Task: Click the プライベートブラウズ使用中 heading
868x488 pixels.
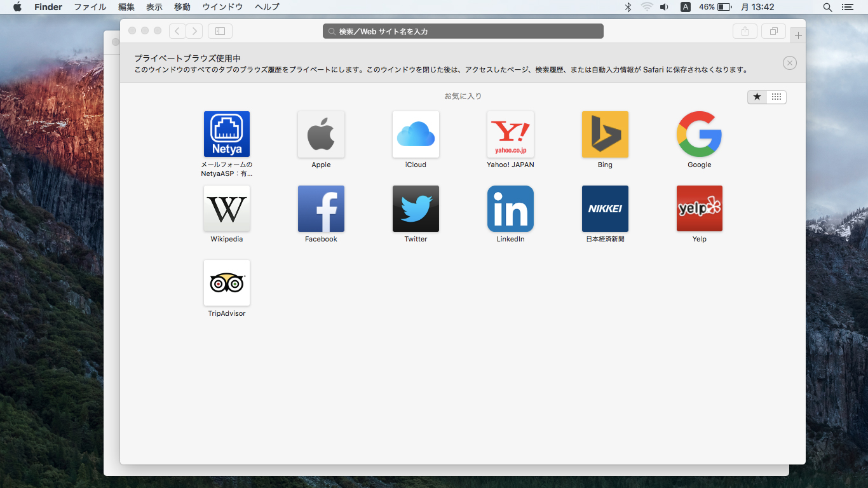Action: 187,58
